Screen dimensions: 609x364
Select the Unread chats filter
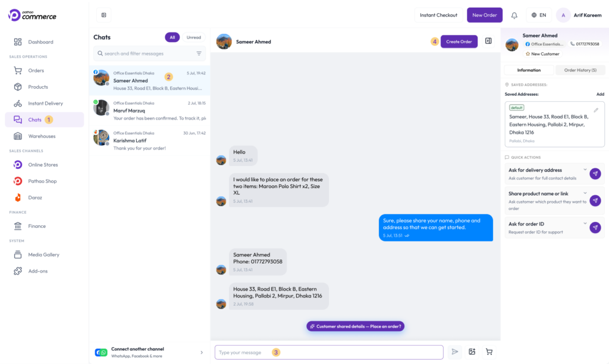click(x=193, y=37)
